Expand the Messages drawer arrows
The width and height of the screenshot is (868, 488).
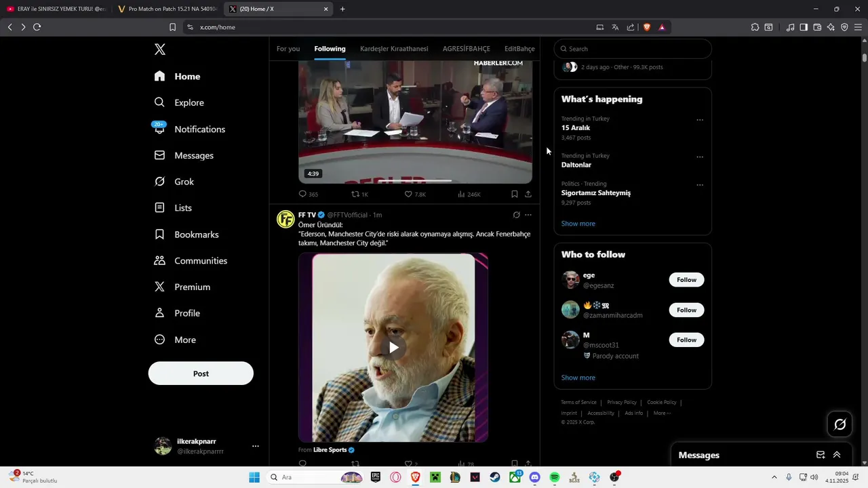pyautogui.click(x=837, y=455)
